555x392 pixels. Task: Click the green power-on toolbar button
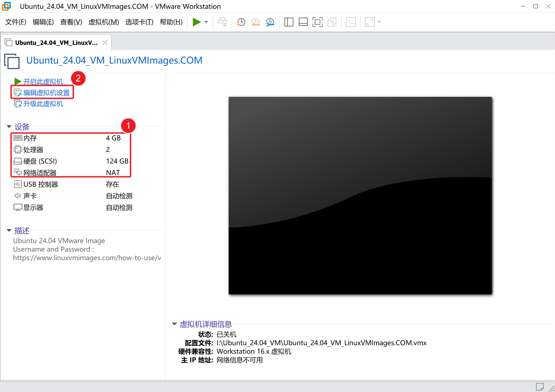click(x=196, y=22)
